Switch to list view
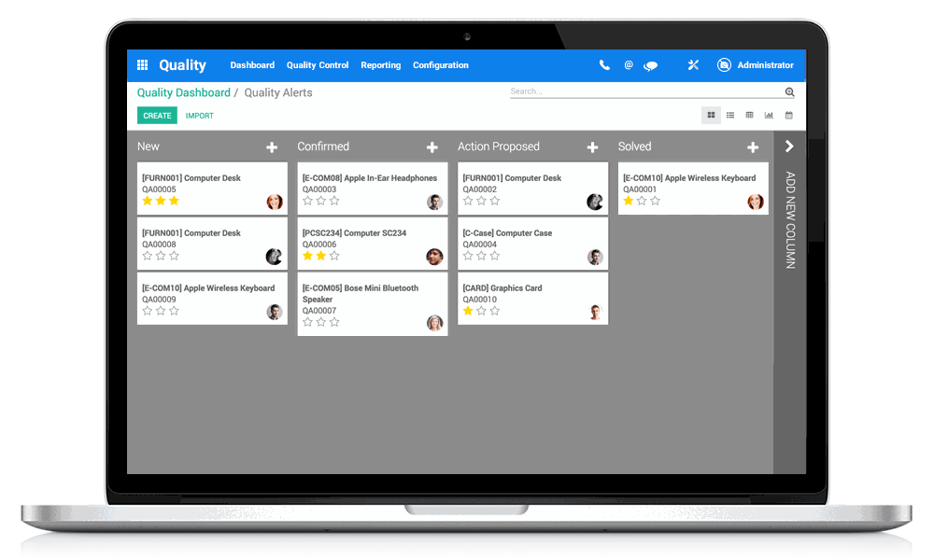Image resolution: width=934 pixels, height=560 pixels. (730, 115)
